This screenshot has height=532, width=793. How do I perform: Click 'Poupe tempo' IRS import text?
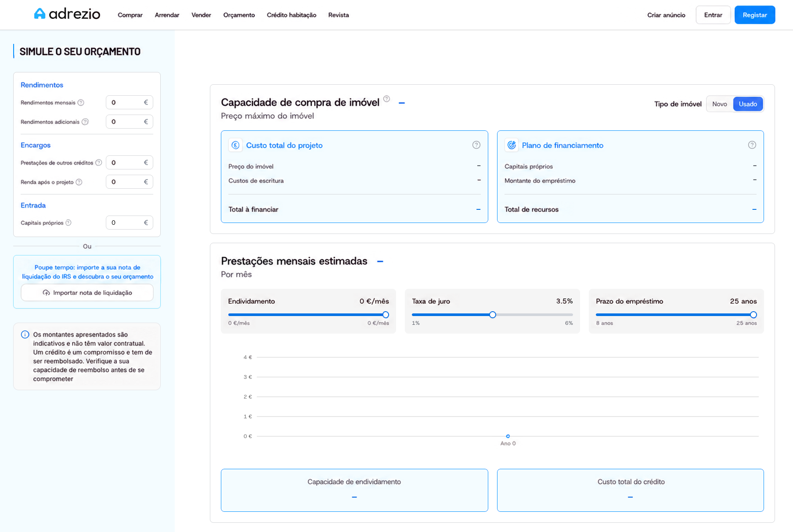point(87,272)
